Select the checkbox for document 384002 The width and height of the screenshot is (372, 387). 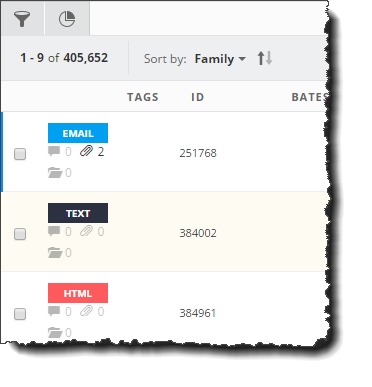coord(20,234)
